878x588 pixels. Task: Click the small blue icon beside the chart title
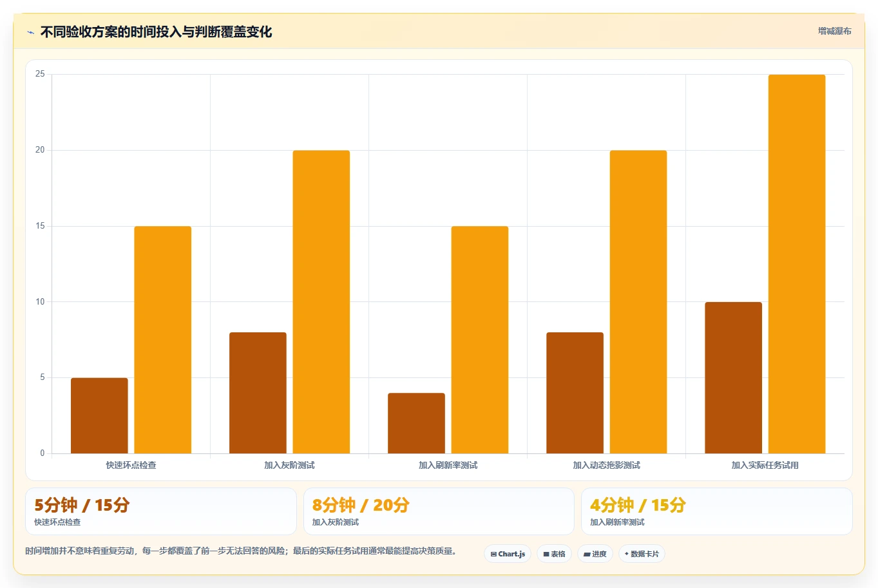pyautogui.click(x=30, y=32)
